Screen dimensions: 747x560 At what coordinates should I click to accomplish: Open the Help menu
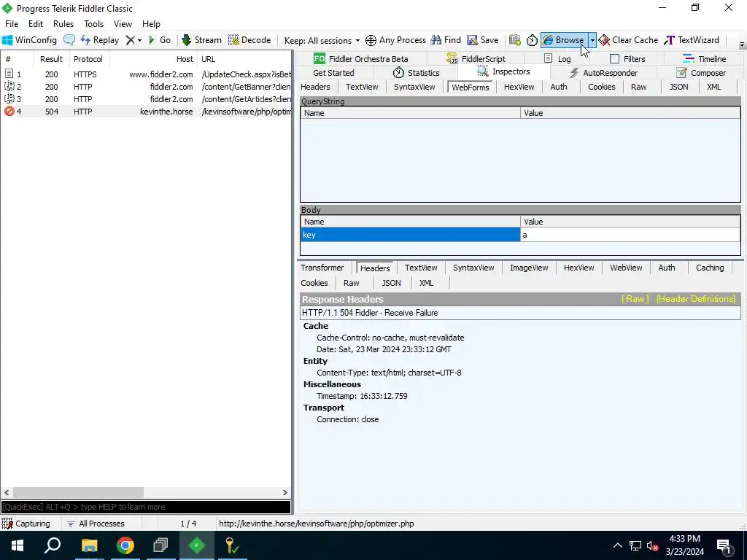point(151,24)
